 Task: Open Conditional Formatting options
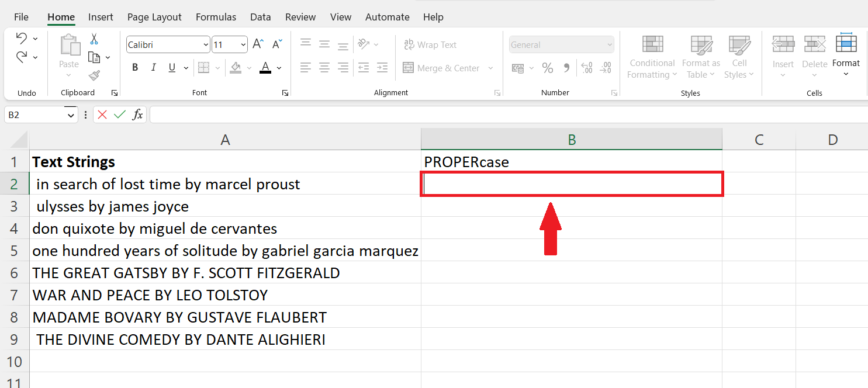click(x=651, y=57)
